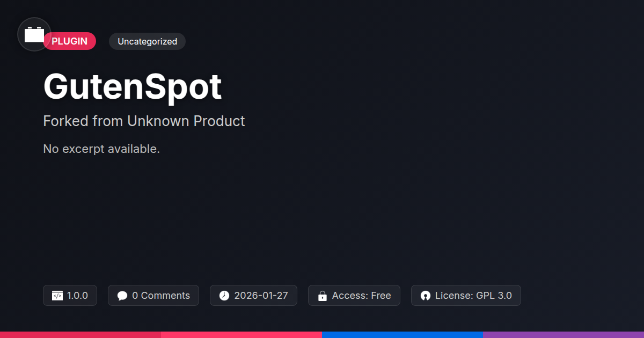644x338 pixels.
Task: Click the No excerpt available text
Action: point(101,149)
